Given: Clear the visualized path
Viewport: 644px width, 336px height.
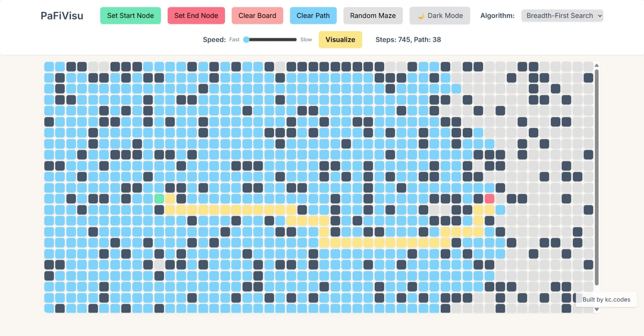Looking at the screenshot, I should tap(313, 16).
